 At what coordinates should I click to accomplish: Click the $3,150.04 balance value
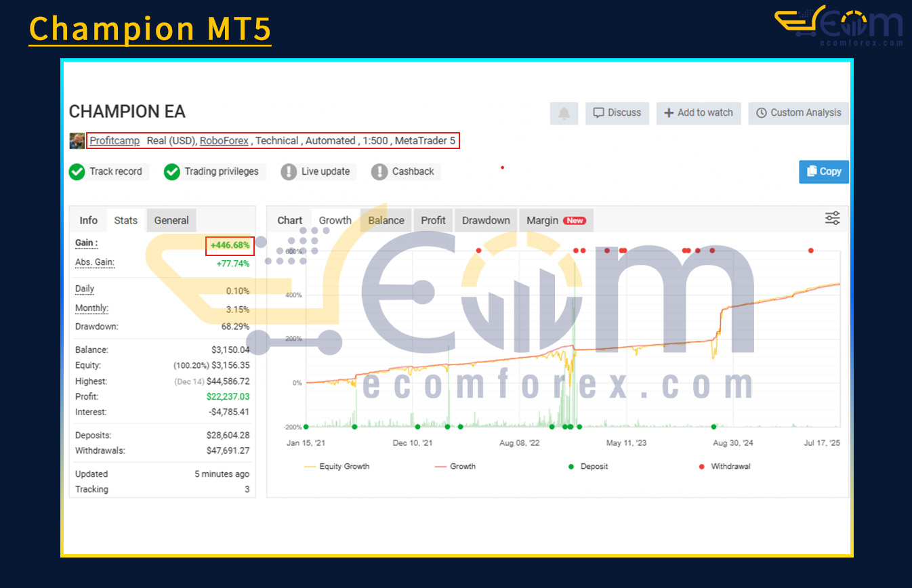point(230,350)
